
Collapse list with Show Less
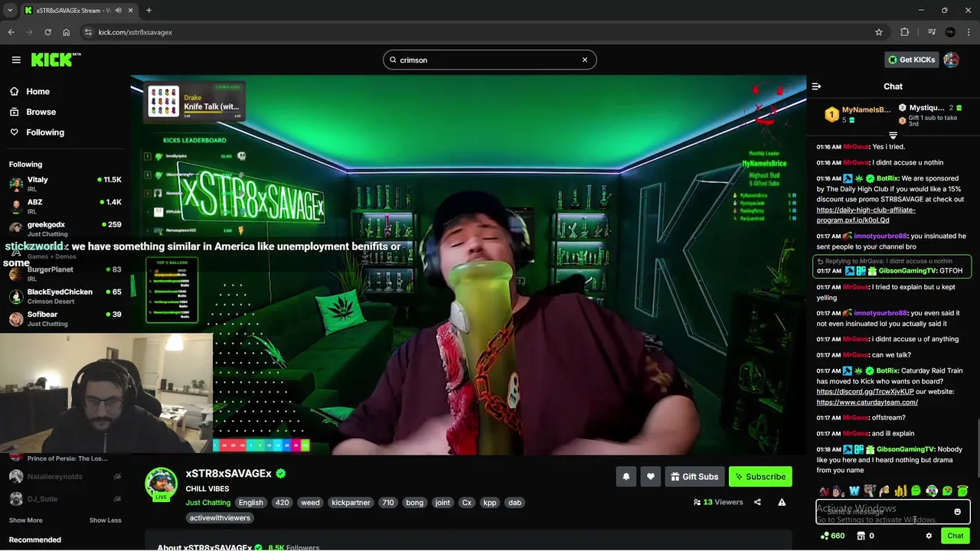click(x=105, y=520)
